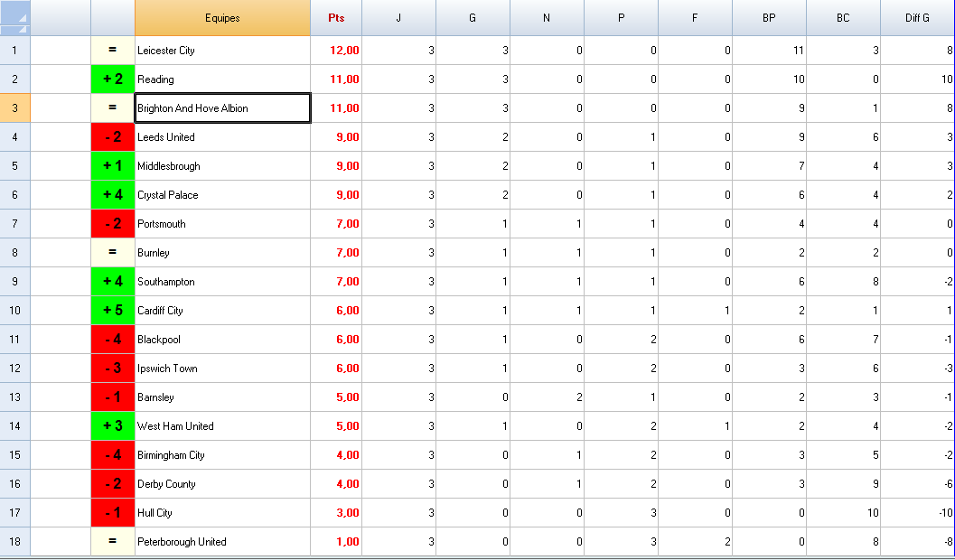Select the Crystal Palace team cell
The height and width of the screenshot is (560, 955).
pos(222,195)
